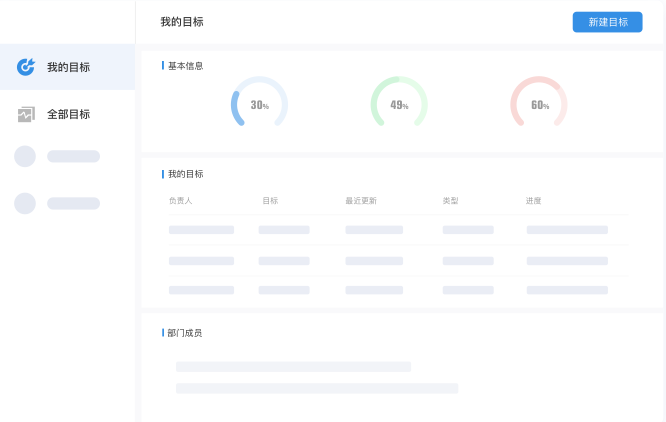Sort by the 负责人 column header
Image resolution: width=666 pixels, height=422 pixels.
(180, 201)
